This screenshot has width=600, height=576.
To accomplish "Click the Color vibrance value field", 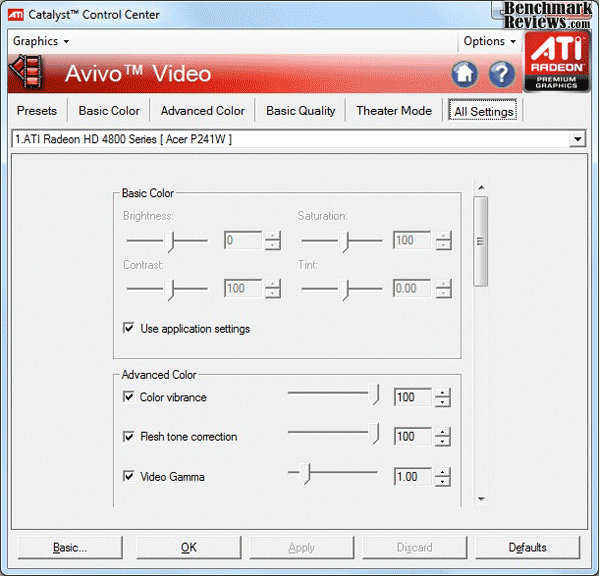I will pos(412,397).
